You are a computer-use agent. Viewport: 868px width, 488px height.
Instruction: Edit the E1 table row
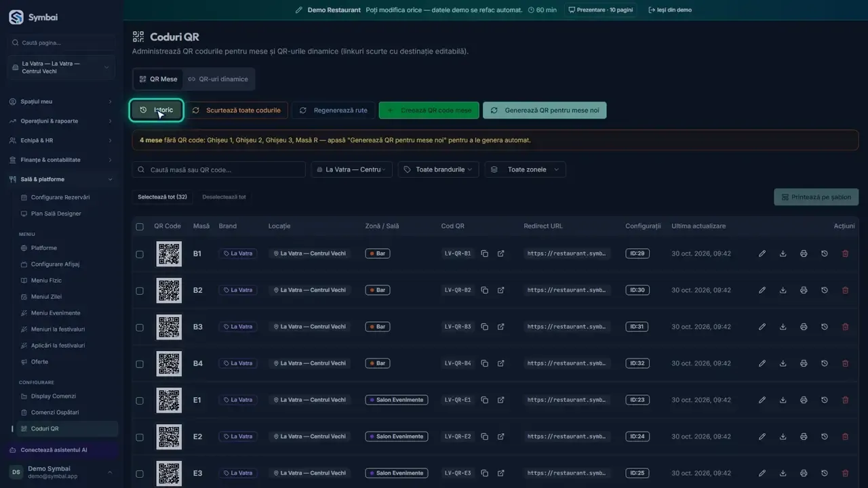click(762, 400)
